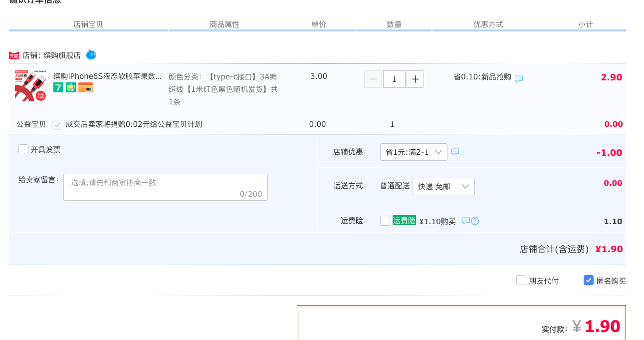This screenshot has width=644, height=340.
Task: Click the Tmall logo icon beside 店铺
Action: click(14, 55)
